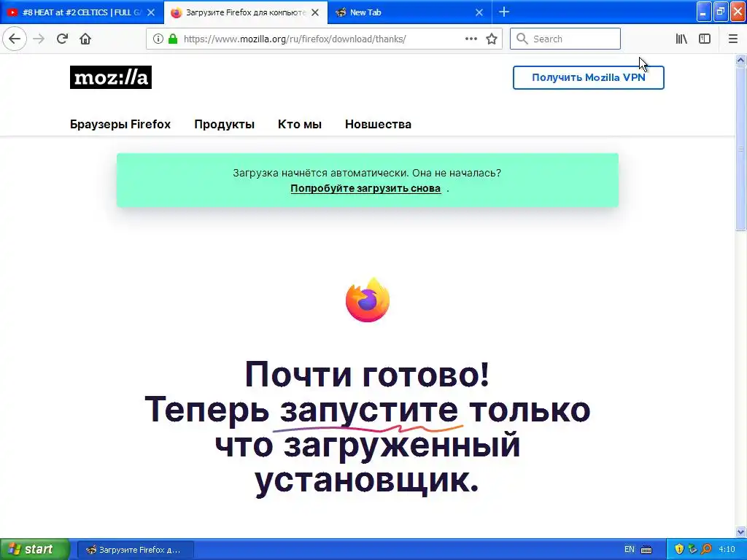Open the Windows start button
This screenshot has height=560, width=747.
(x=34, y=549)
